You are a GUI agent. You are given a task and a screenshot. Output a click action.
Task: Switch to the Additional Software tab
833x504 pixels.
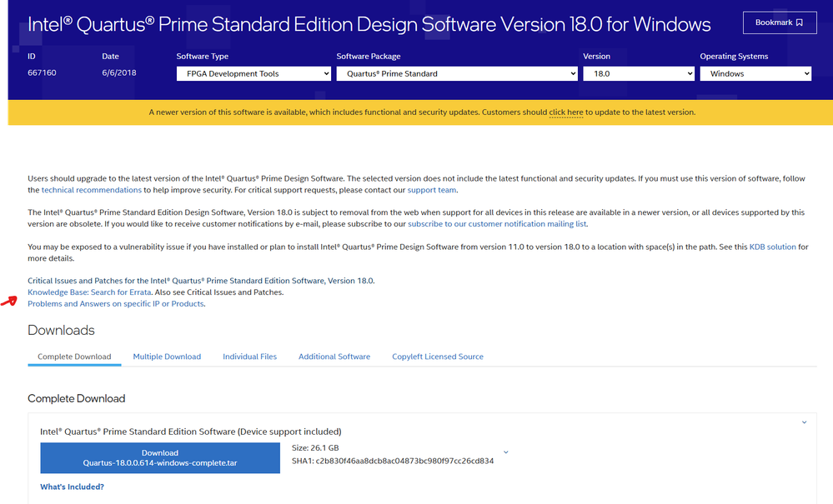click(334, 357)
